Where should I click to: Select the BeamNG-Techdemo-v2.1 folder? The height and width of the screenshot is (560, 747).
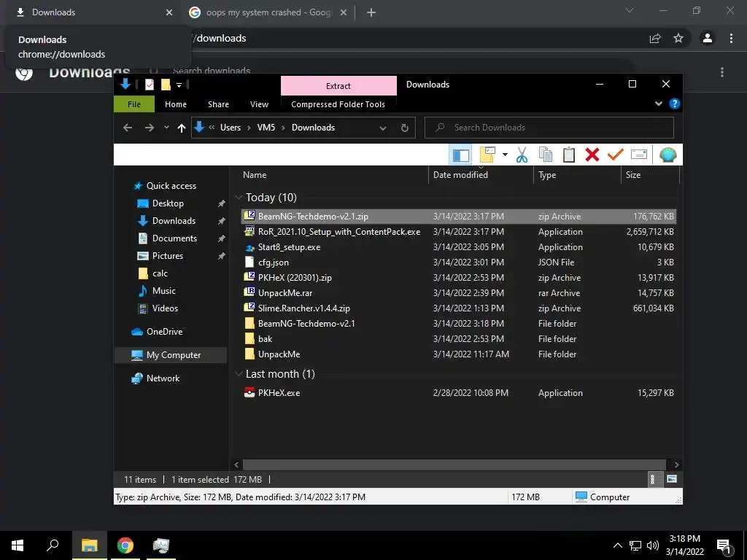pyautogui.click(x=458, y=323)
